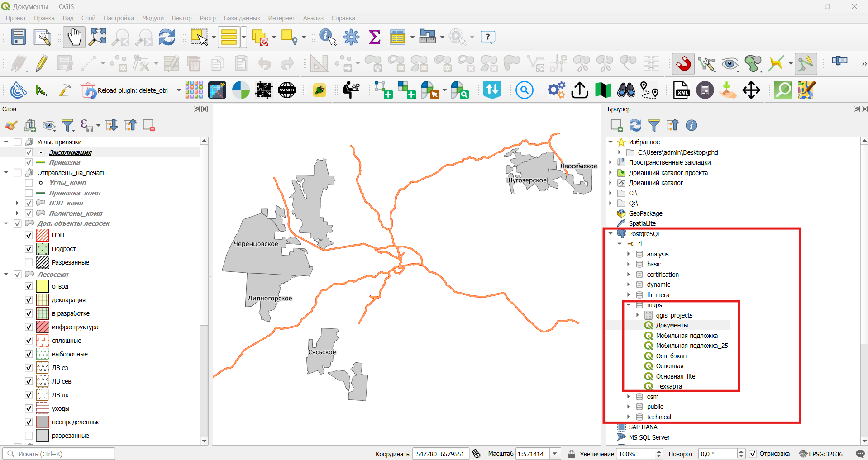This screenshot has height=460, width=868.
Task: Click the EPSG:32636 CRS button
Action: tap(820, 454)
